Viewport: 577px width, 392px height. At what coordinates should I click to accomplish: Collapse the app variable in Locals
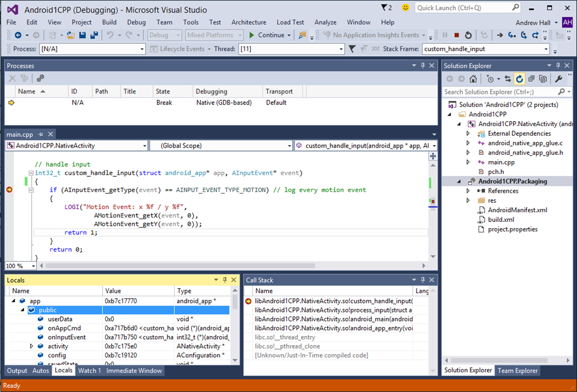pyautogui.click(x=14, y=301)
